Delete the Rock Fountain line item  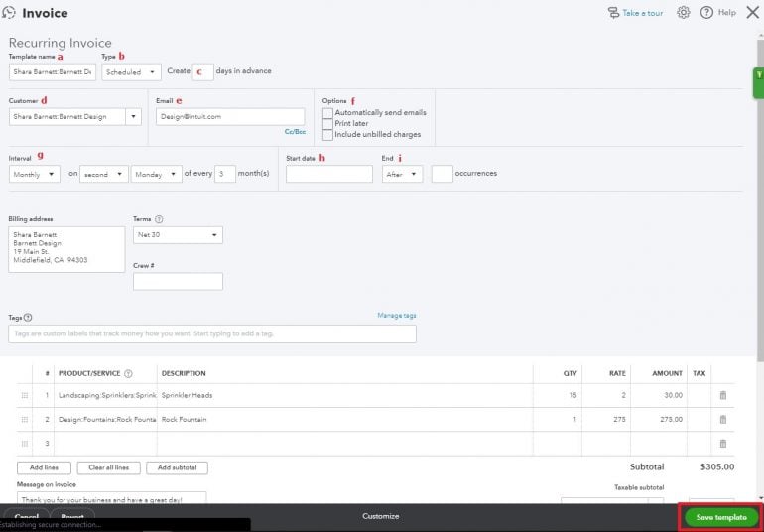(x=722, y=419)
